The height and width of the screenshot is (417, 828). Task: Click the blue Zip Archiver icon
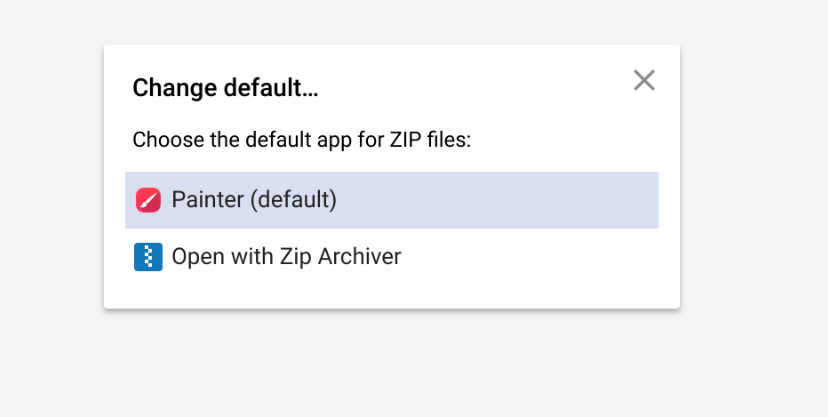pyautogui.click(x=148, y=257)
